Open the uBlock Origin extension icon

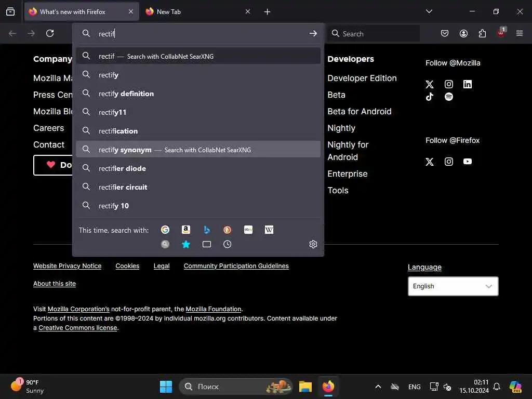pyautogui.click(x=501, y=33)
